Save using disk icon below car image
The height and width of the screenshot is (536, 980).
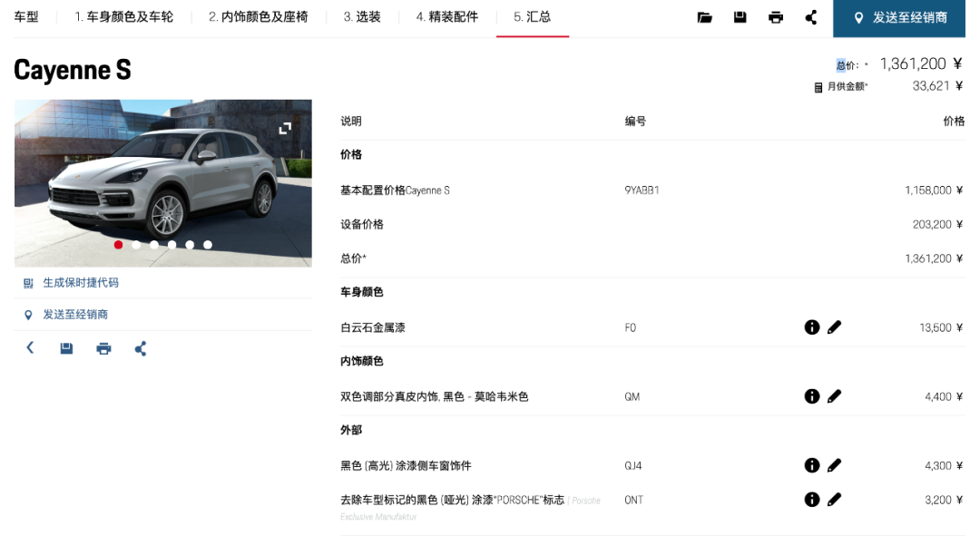[x=66, y=348]
